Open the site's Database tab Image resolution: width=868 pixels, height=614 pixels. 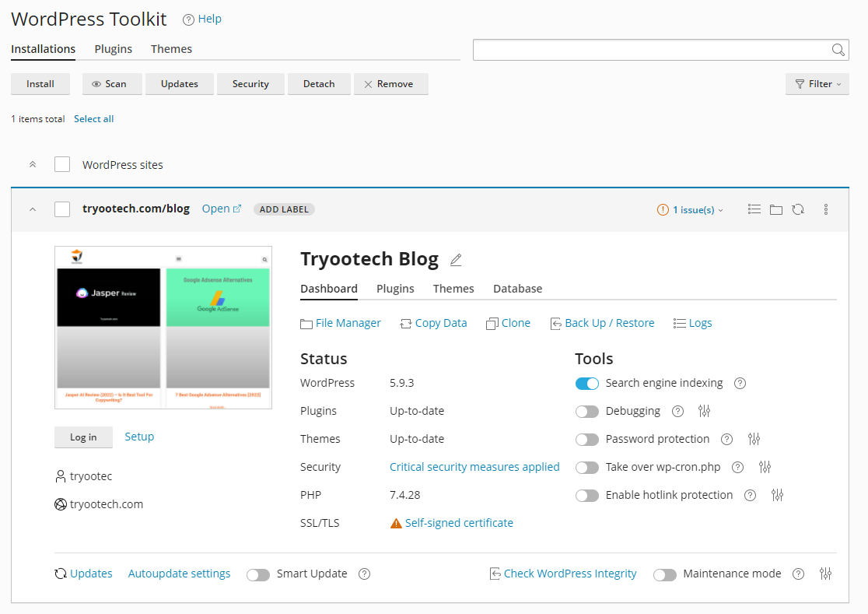point(517,289)
